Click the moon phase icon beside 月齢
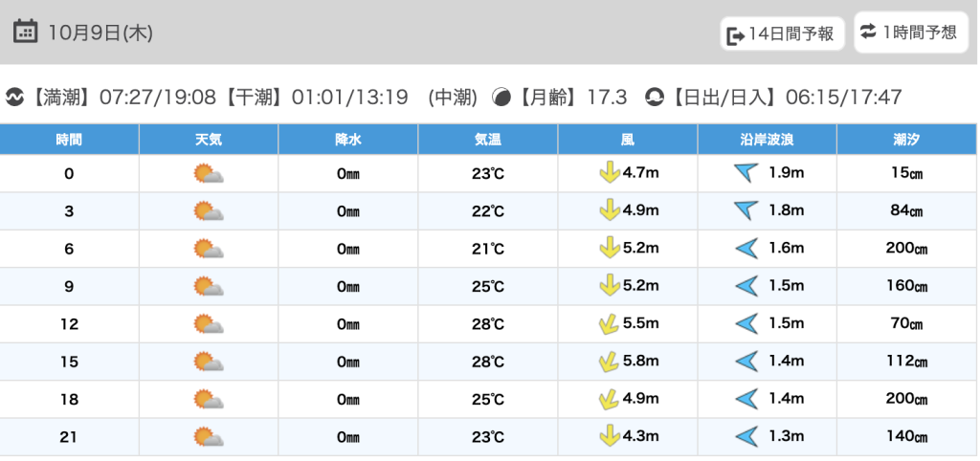Screen dimensions: 980x461 pyautogui.click(x=501, y=97)
